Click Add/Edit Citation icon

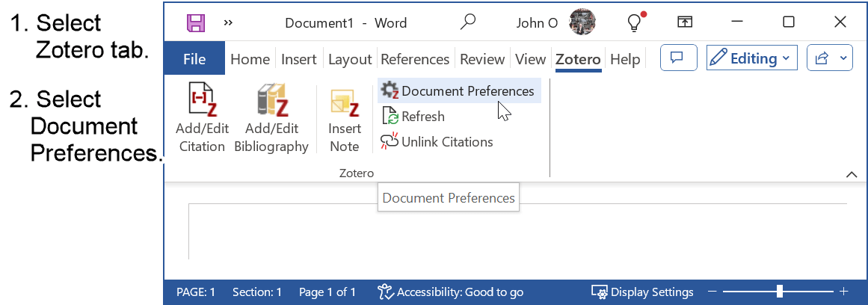[x=202, y=99]
